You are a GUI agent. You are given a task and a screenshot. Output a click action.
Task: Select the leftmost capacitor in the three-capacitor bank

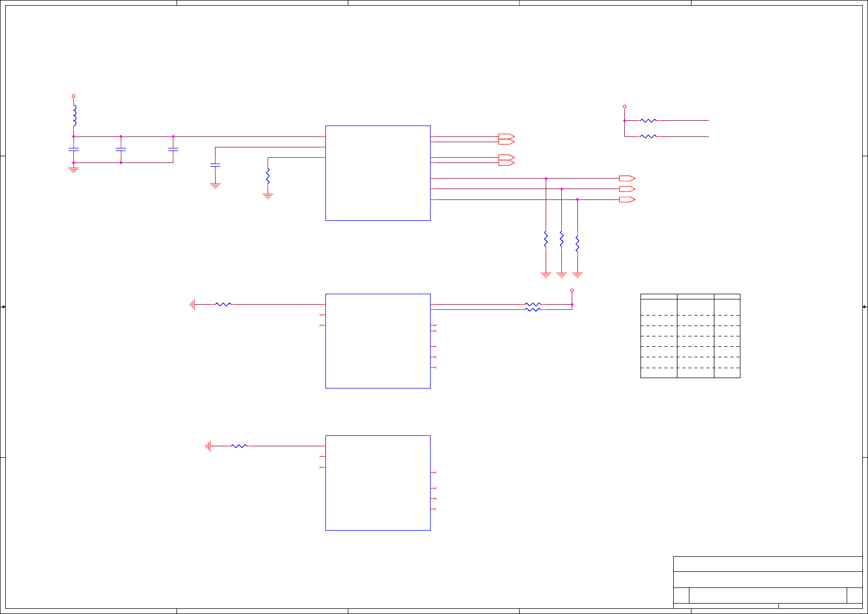click(73, 149)
